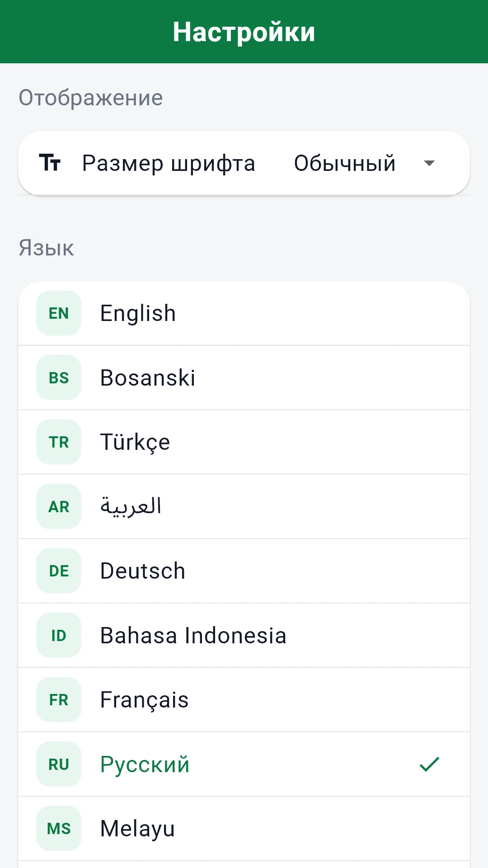Select Deutsch as the language
Screen dimensions: 488x868
(244, 571)
